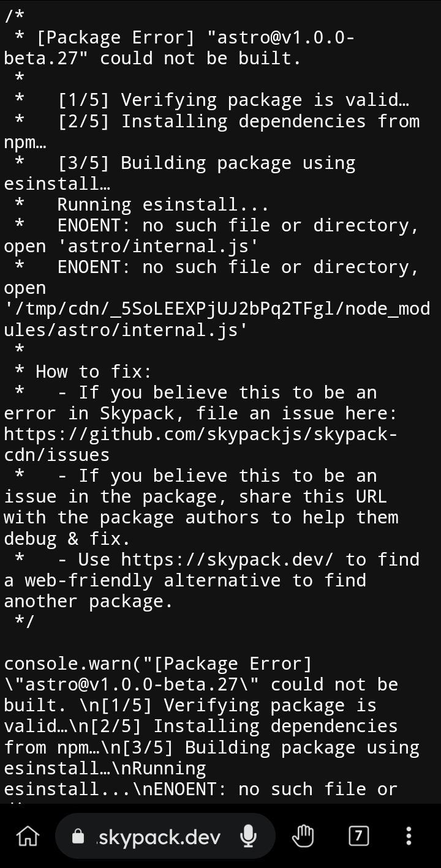Viewport: 441px width, 868px height.
Task: Tap the hand gesture toolbar icon
Action: point(303,836)
